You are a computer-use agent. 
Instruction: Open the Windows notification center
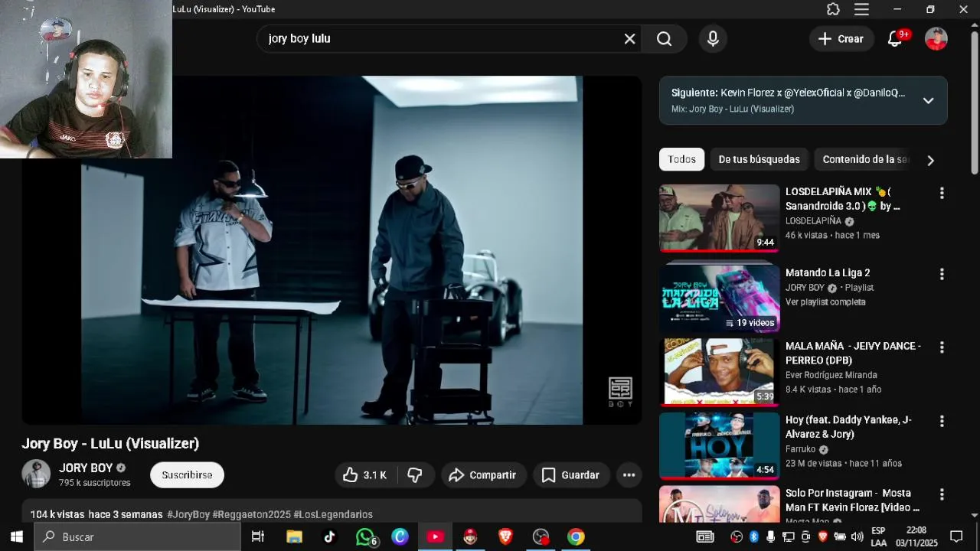956,537
